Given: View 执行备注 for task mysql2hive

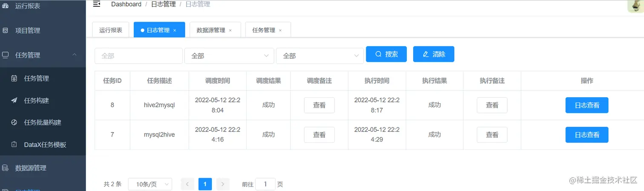Looking at the screenshot, I should coord(492,135).
